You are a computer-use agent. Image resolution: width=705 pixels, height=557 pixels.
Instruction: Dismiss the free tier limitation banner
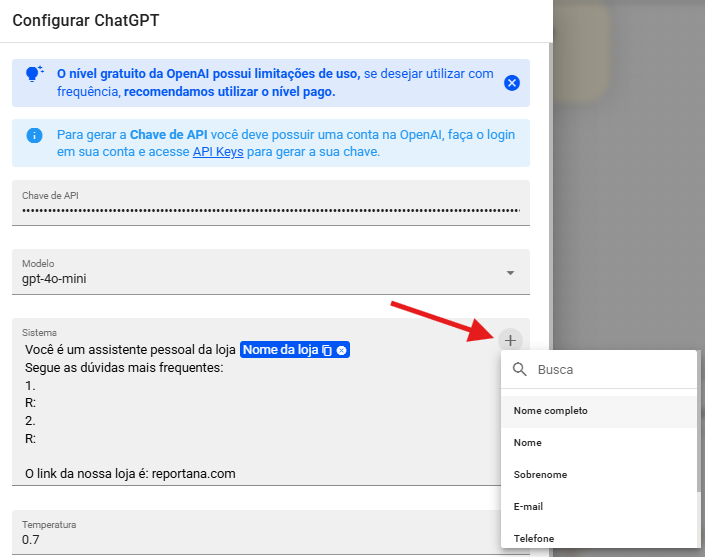click(512, 83)
